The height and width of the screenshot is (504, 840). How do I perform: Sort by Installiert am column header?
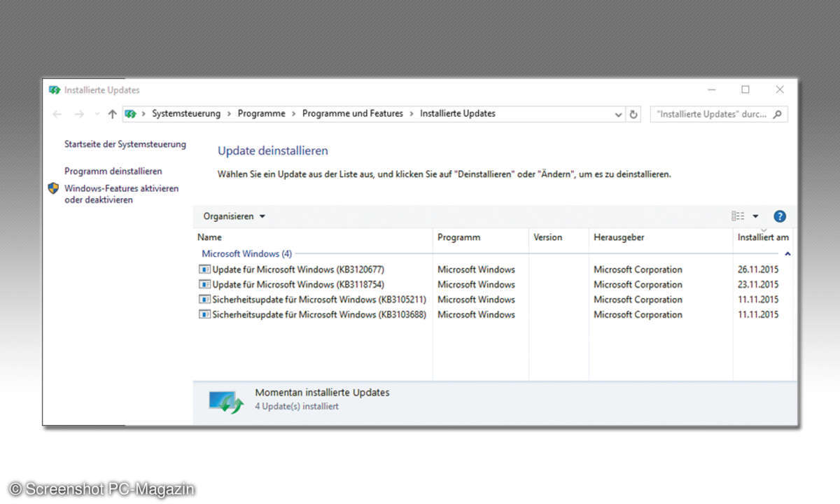[x=763, y=237]
